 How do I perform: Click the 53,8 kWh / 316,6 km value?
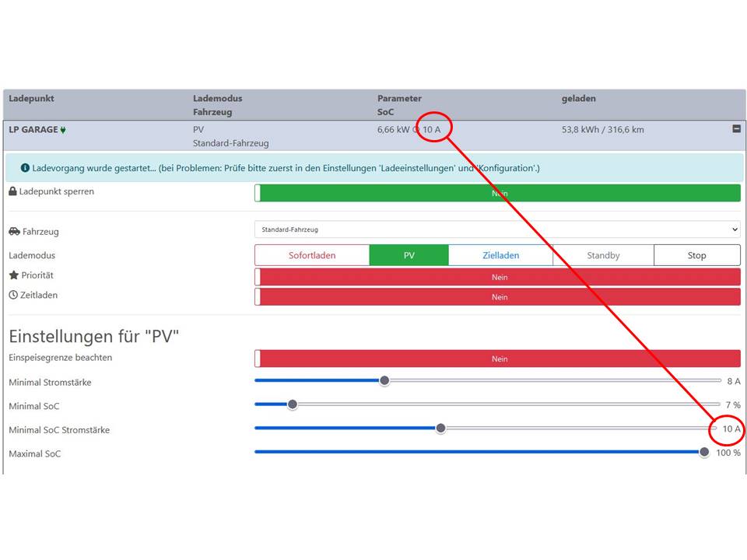coord(602,130)
